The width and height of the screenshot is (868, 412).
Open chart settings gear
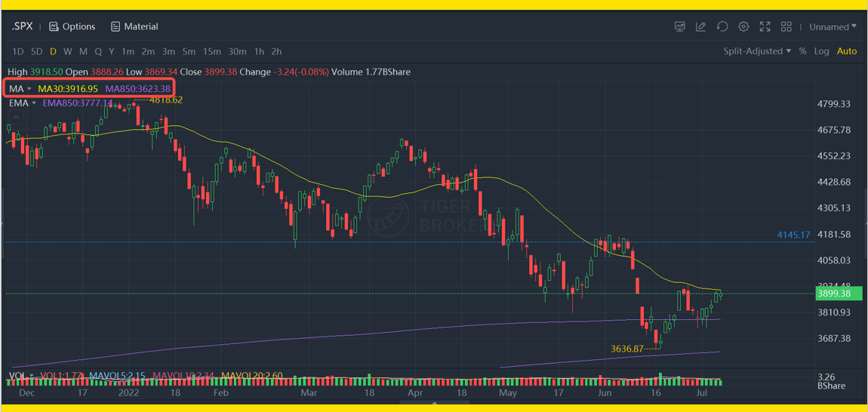pyautogui.click(x=743, y=26)
